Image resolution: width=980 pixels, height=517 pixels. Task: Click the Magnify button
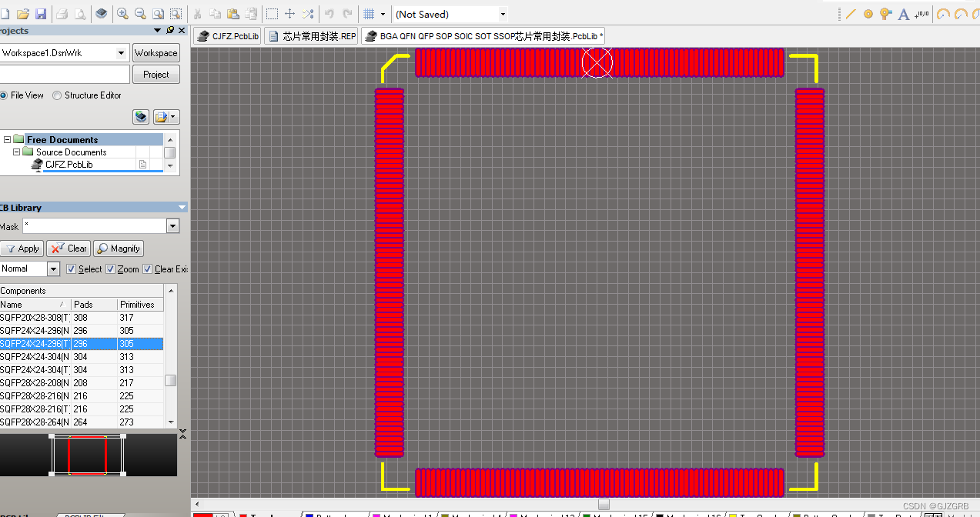tap(119, 248)
